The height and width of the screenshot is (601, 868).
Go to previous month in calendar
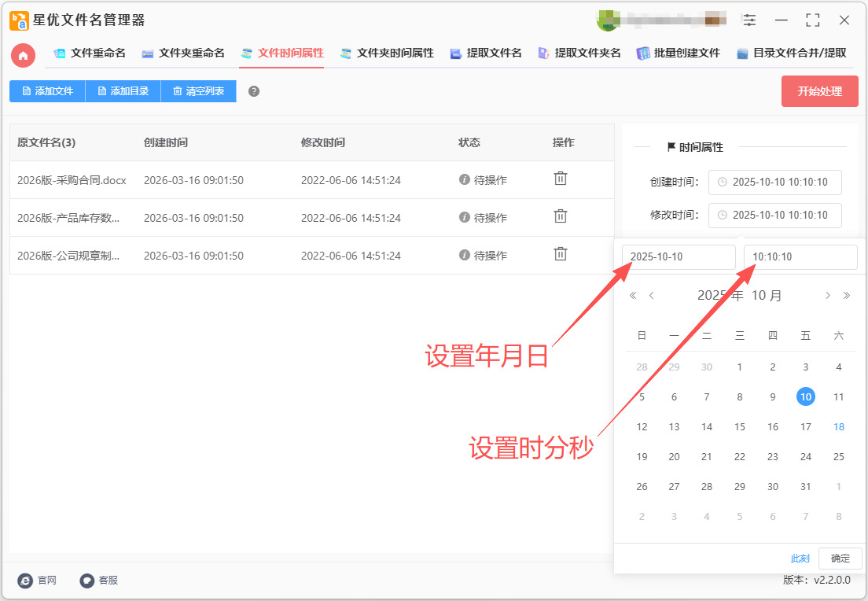coord(652,296)
